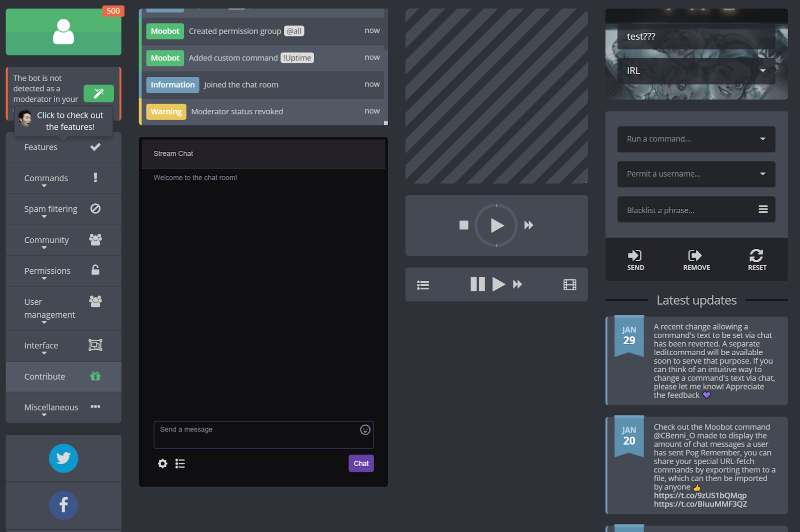
Task: Click the Latest updates heading
Action: click(x=696, y=300)
